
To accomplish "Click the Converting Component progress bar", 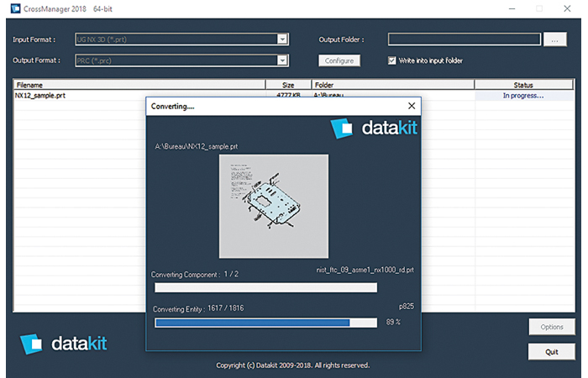I will (x=266, y=287).
